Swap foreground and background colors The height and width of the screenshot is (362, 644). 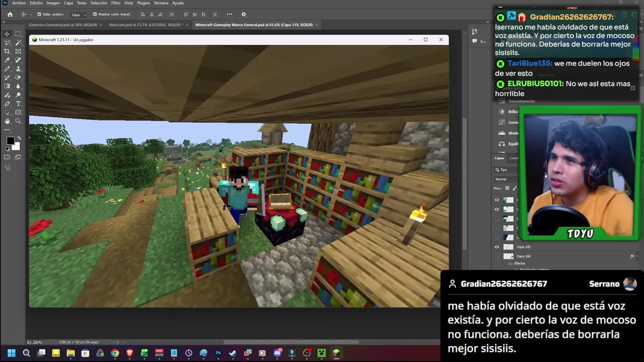pos(19,138)
